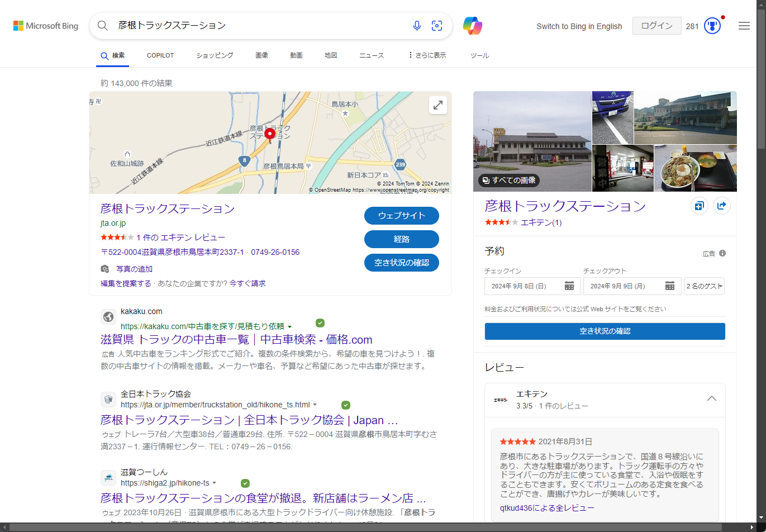Click the ログイン button
Viewport: 766px width, 532px height.
(x=657, y=26)
